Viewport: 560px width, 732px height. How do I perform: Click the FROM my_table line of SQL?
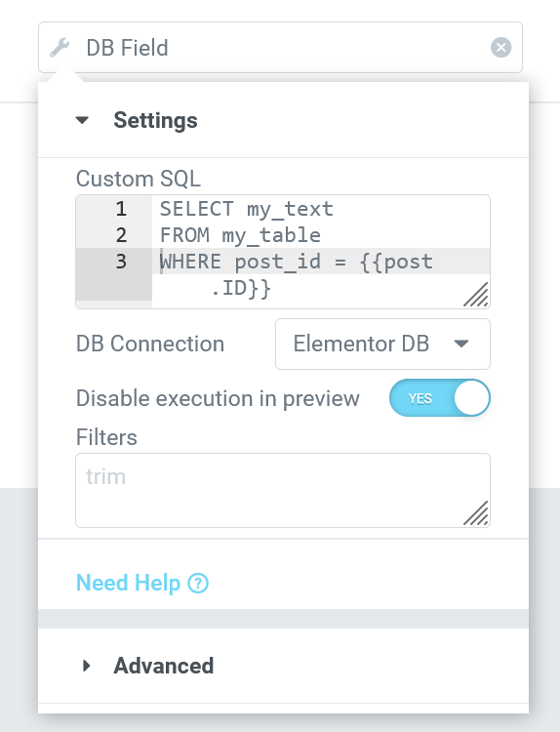coord(240,235)
